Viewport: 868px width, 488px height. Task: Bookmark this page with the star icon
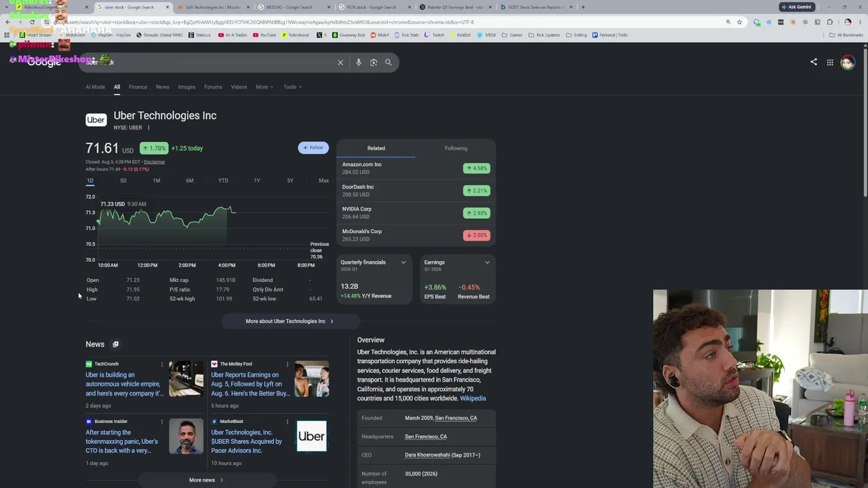pyautogui.click(x=739, y=22)
